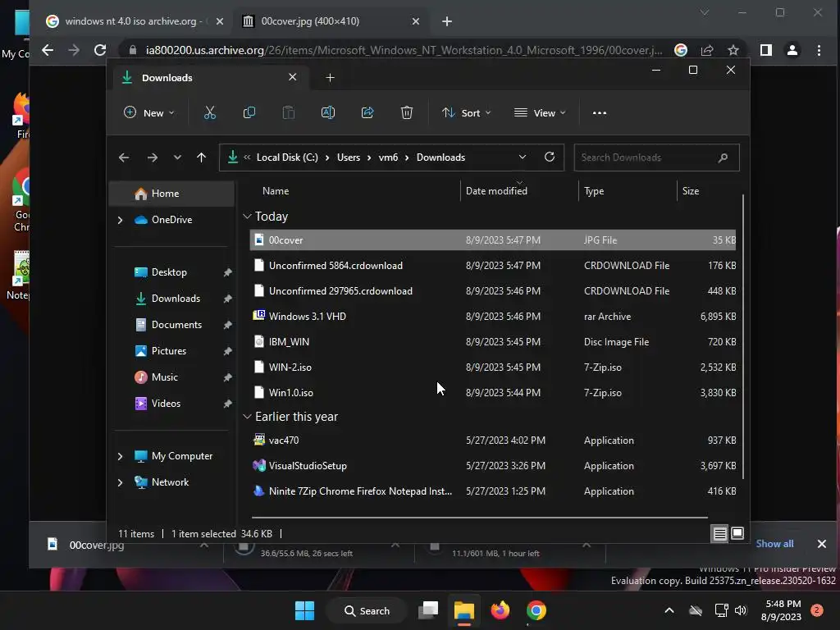Open Chrome's side panel
The width and height of the screenshot is (840, 630).
coord(766,50)
